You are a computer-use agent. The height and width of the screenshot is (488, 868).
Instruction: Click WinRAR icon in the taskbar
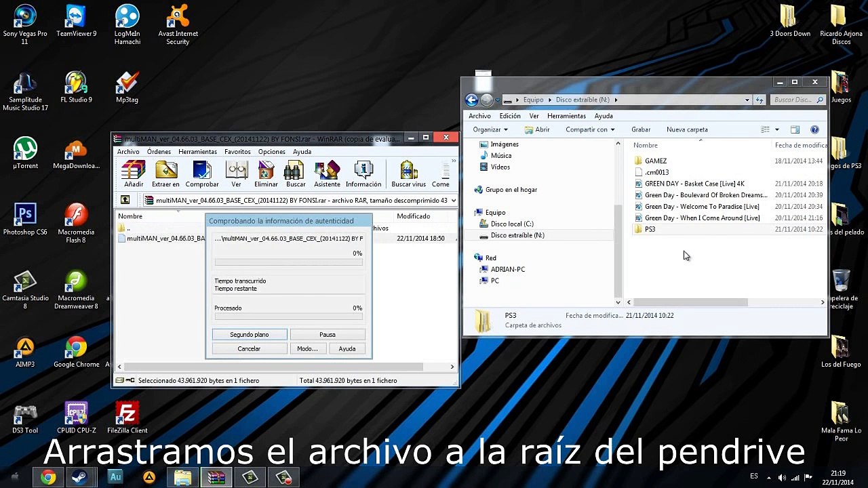[x=216, y=477]
